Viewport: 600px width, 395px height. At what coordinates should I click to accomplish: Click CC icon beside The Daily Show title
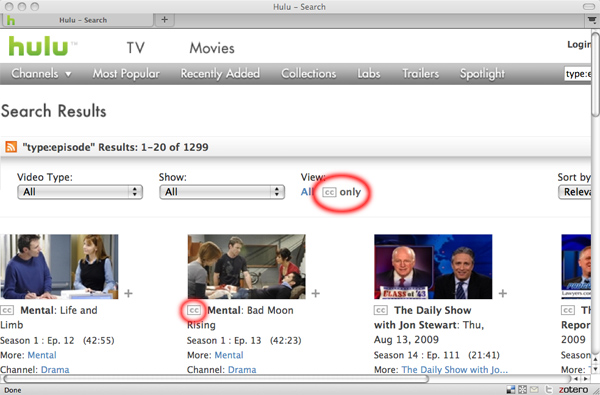(381, 310)
